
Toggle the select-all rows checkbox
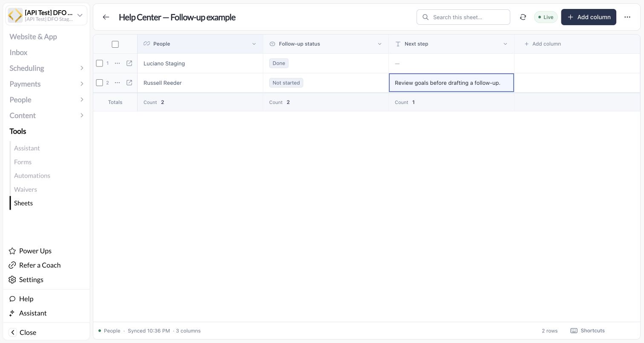[x=115, y=44]
